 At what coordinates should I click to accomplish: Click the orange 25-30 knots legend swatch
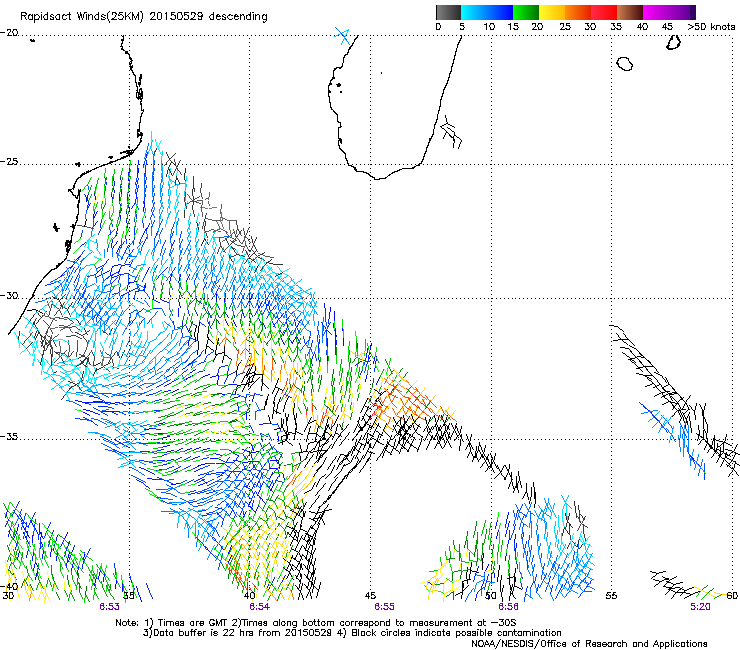click(578, 12)
